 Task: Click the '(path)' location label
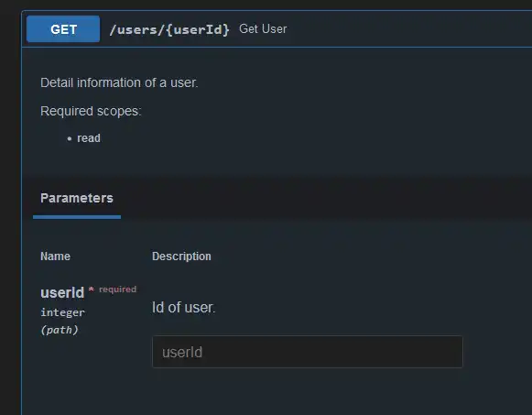(x=60, y=330)
